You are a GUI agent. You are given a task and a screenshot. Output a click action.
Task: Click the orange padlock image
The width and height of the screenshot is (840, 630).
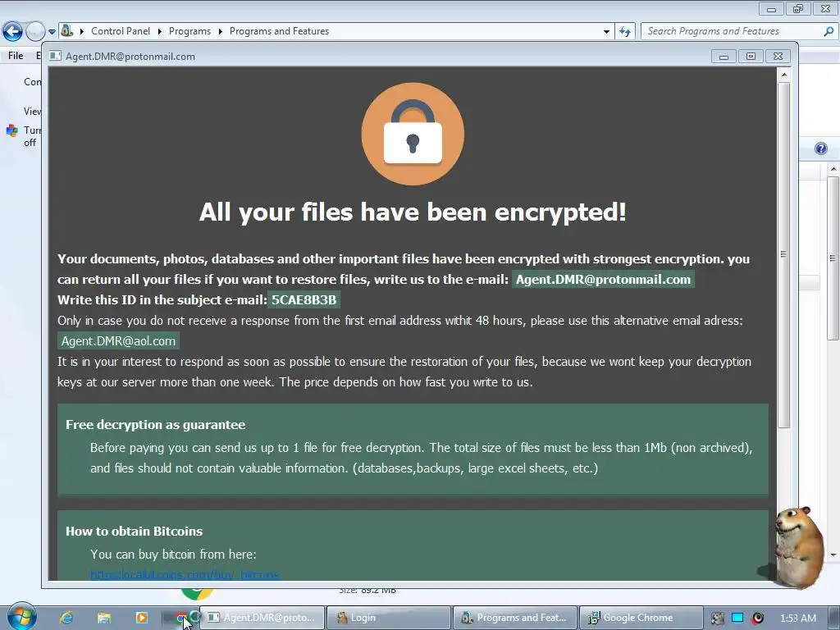pos(413,134)
